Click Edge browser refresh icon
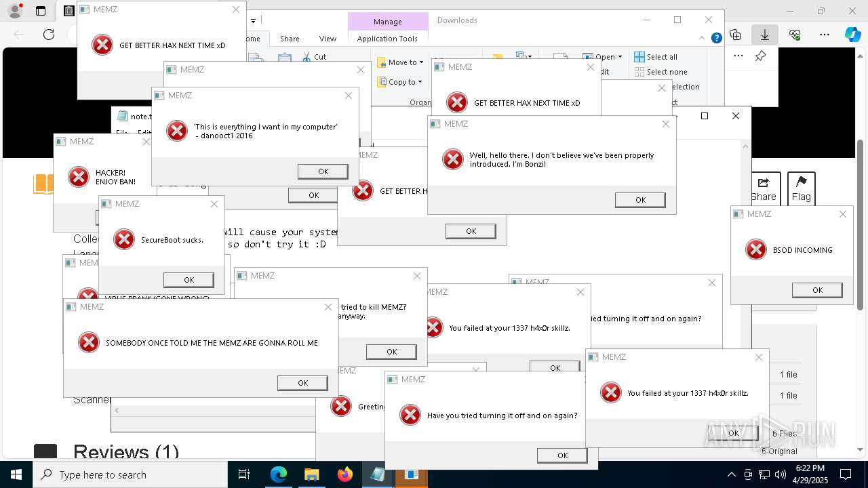 coord(49,35)
